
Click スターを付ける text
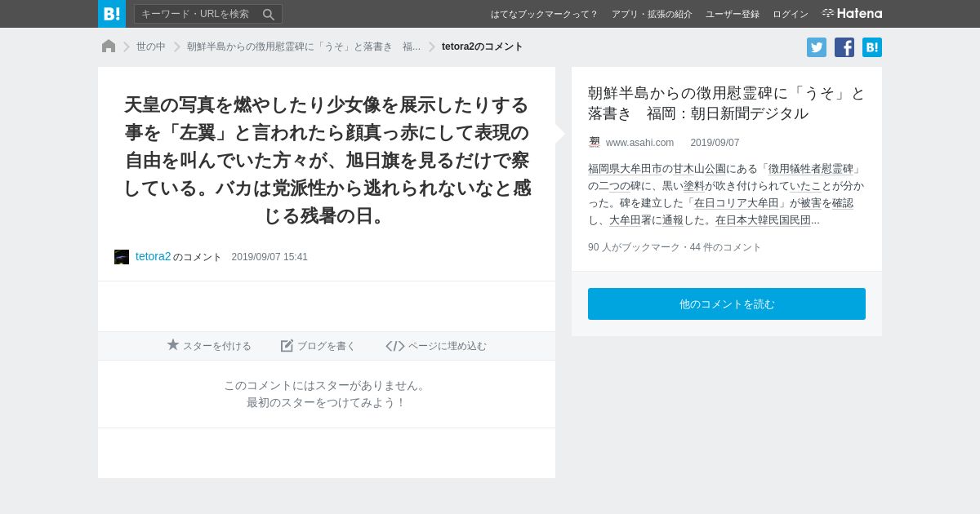(217, 346)
